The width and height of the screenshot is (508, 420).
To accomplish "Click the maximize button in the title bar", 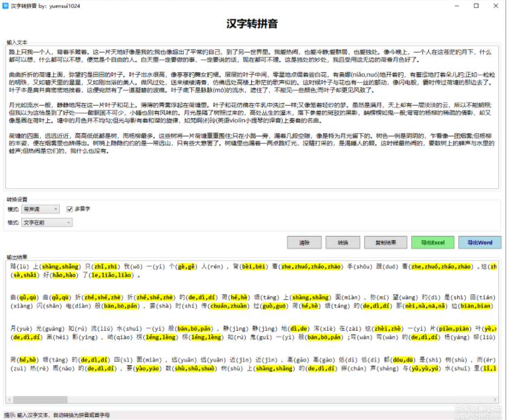I will (475, 6).
